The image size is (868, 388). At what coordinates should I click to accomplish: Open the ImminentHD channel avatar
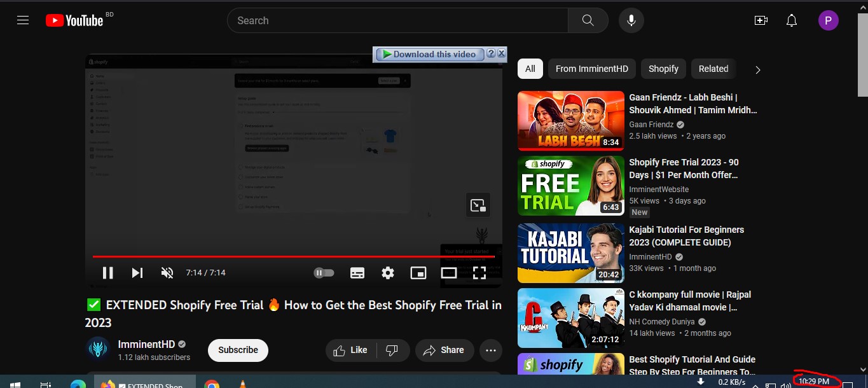[x=97, y=350]
